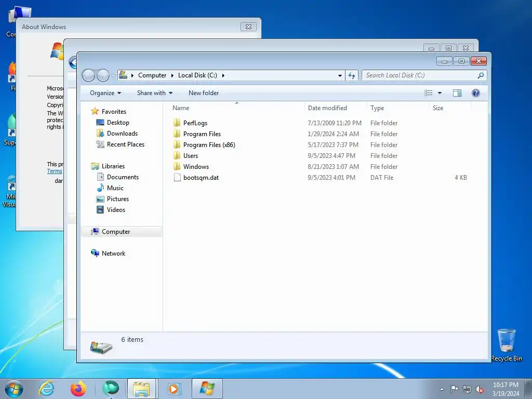Switch to Windows Explorer taskbar button
This screenshot has width=532, height=399.
(141, 389)
